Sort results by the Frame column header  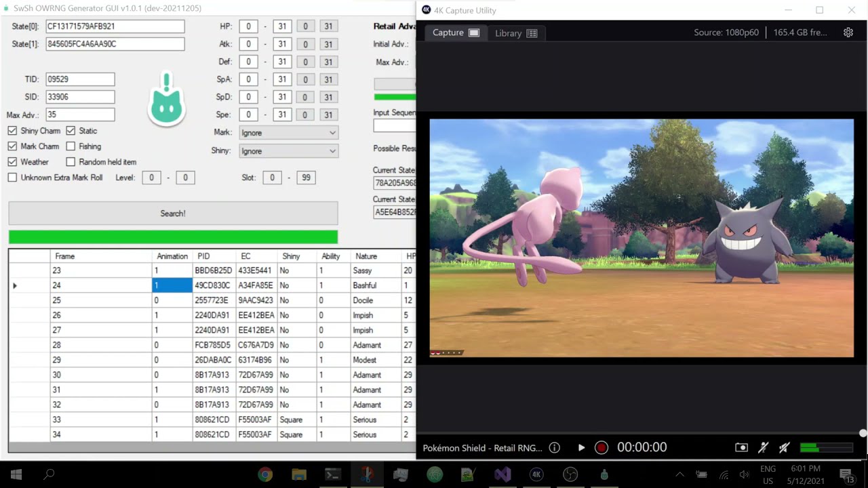pyautogui.click(x=102, y=256)
